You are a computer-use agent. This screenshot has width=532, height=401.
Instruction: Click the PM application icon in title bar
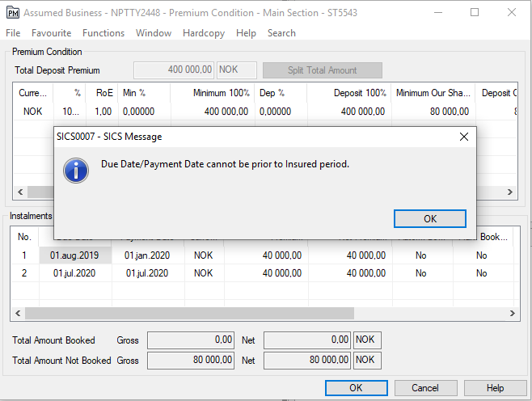tap(11, 13)
